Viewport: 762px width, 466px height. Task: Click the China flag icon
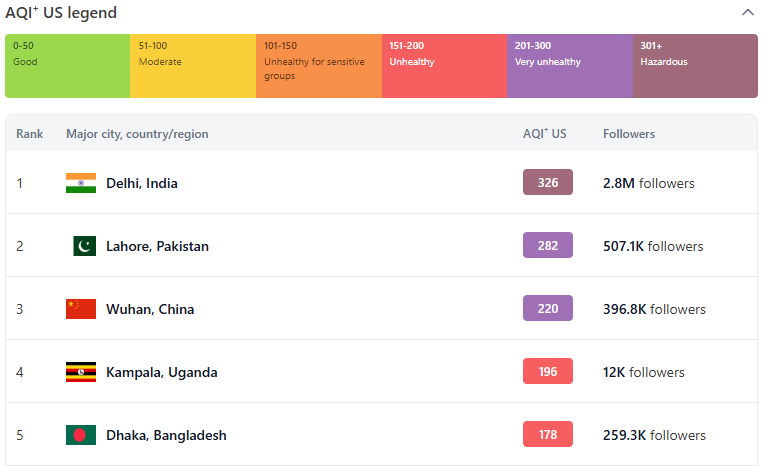[x=81, y=309]
